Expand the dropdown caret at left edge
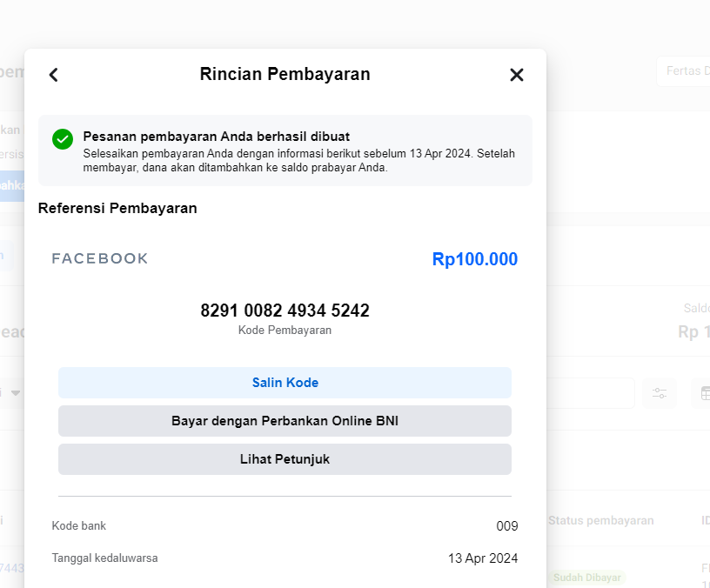The width and height of the screenshot is (710, 588). (x=16, y=393)
